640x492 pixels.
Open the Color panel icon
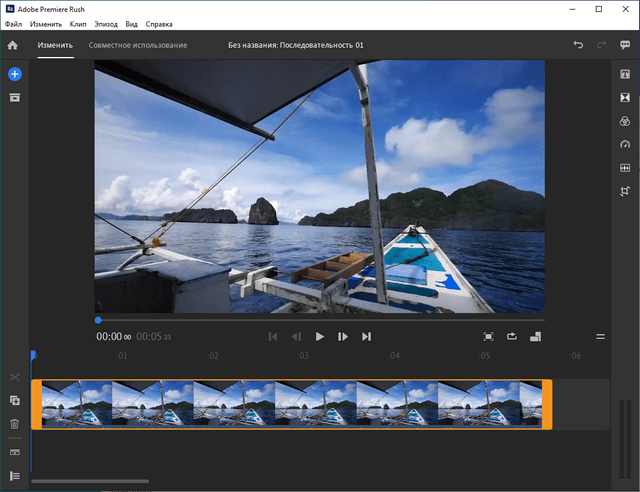[624, 121]
